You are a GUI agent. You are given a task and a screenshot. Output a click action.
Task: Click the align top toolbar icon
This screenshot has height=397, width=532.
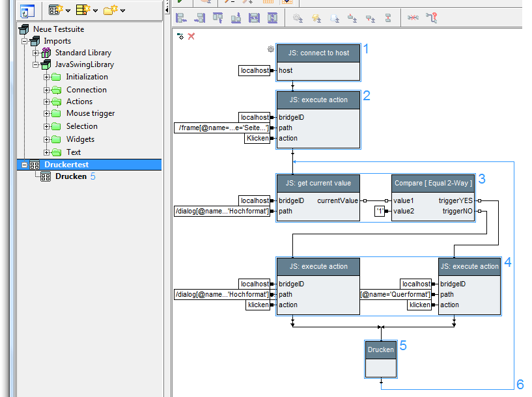(217, 18)
